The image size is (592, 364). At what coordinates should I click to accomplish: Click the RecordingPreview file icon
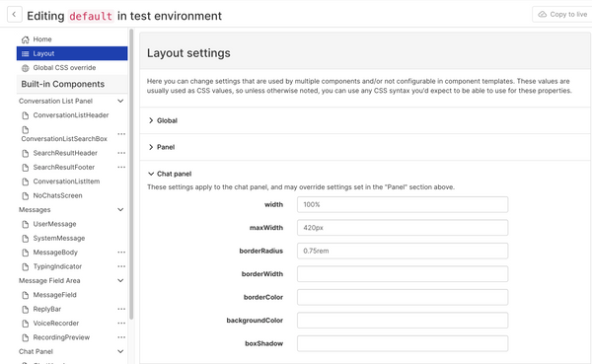click(x=26, y=337)
